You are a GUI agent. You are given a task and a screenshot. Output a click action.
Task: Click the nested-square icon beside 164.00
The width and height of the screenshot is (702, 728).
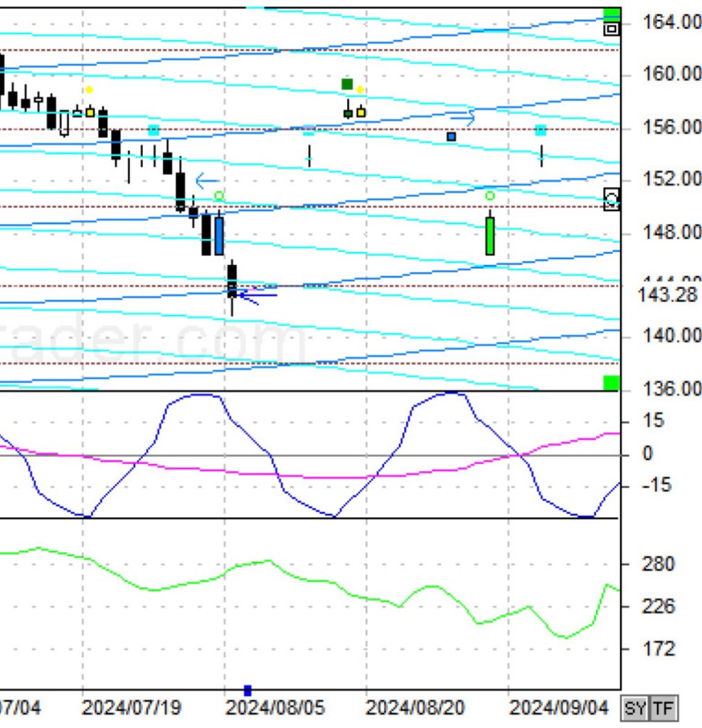[x=612, y=29]
